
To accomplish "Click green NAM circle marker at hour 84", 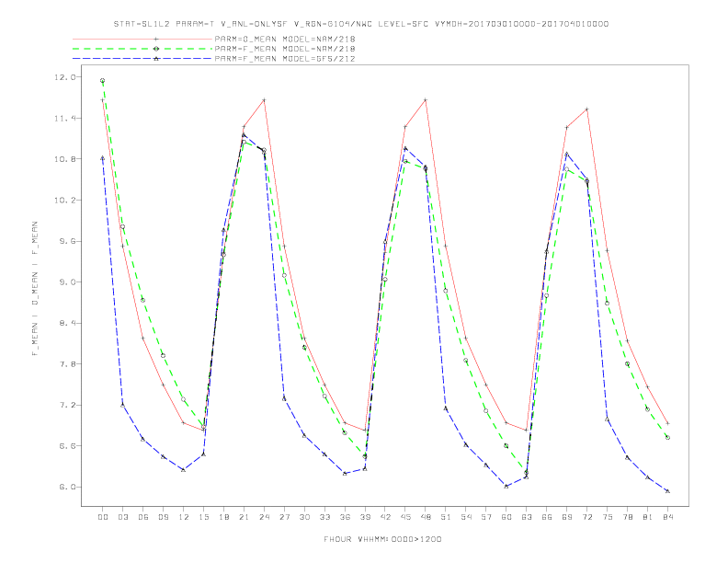I will point(667,437).
